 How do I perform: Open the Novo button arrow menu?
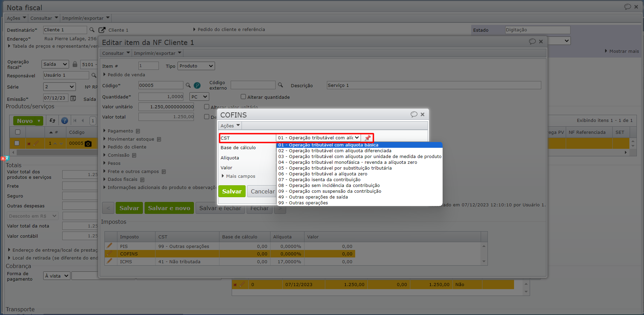tap(39, 121)
